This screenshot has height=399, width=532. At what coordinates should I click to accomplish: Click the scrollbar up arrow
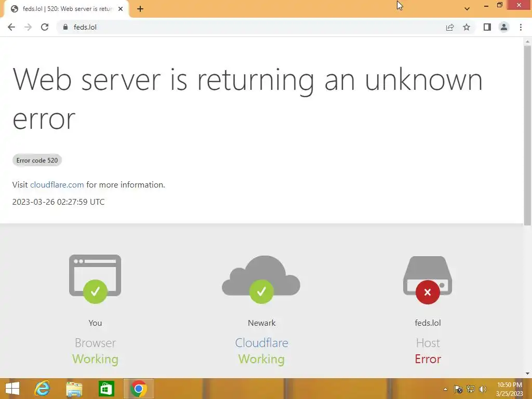[x=527, y=42]
